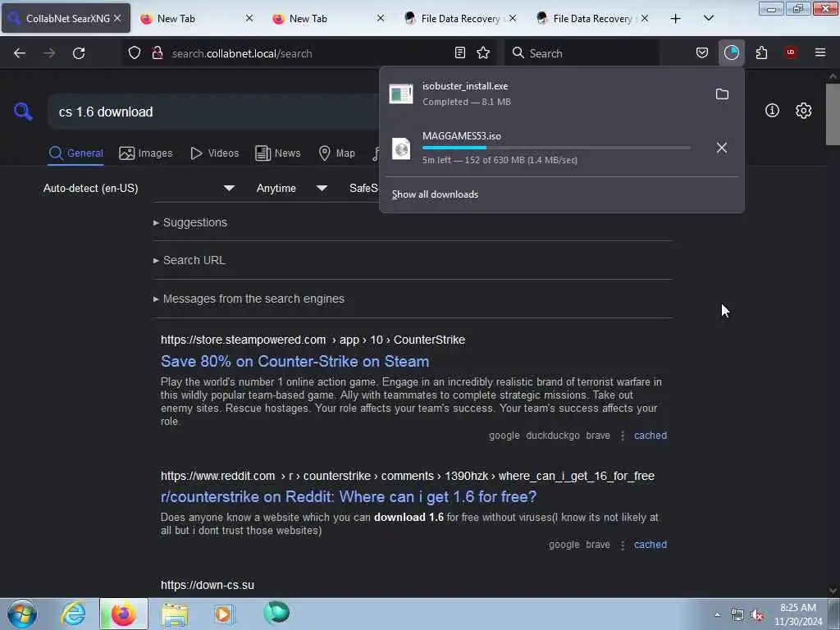840x630 pixels.
Task: Click the cs 1.6 download search box
Action: click(x=214, y=112)
